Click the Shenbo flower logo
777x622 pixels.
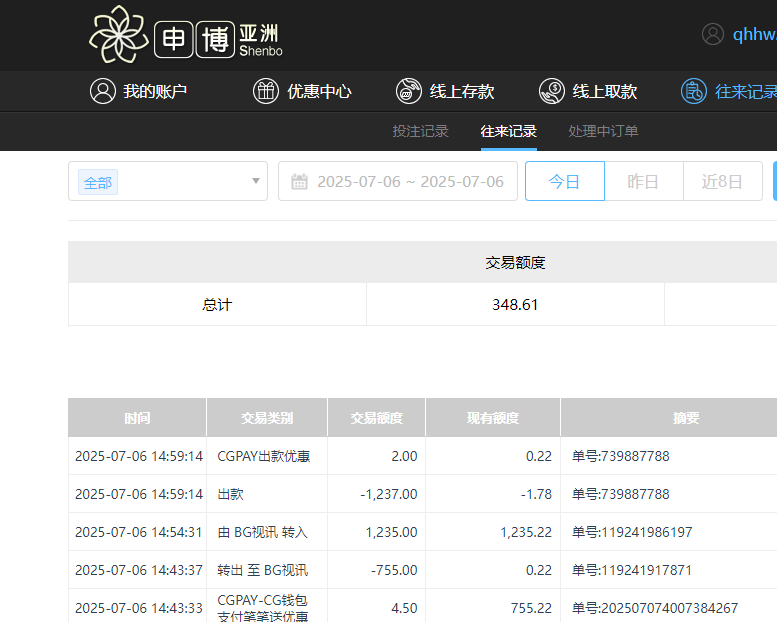pos(118,34)
